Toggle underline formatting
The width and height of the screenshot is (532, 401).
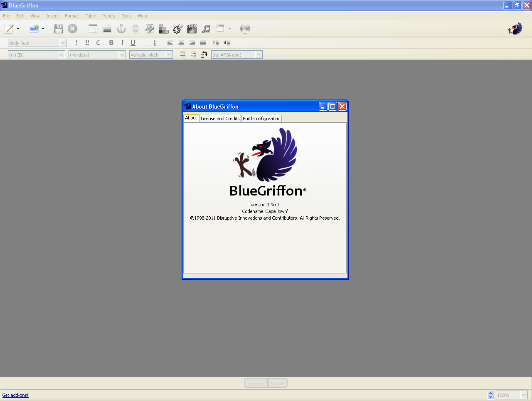pos(133,42)
